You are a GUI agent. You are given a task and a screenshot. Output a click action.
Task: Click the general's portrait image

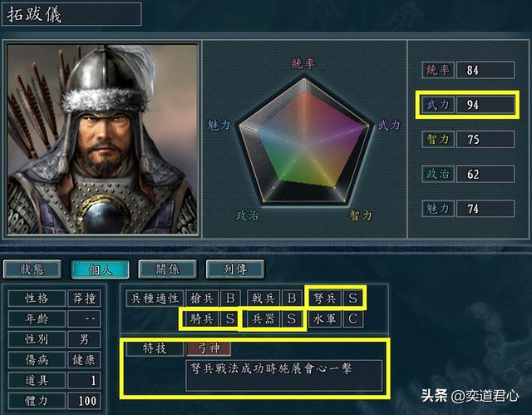(102, 139)
